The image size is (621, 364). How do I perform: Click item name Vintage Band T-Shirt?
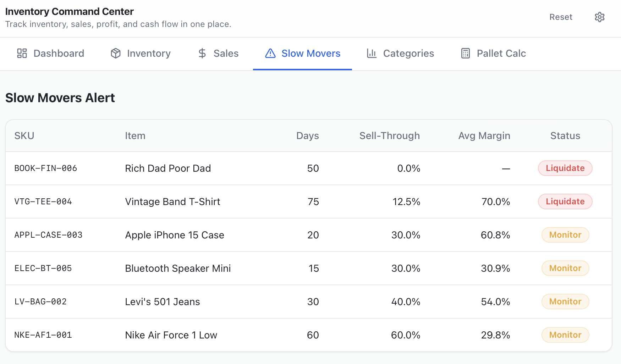pos(172,202)
